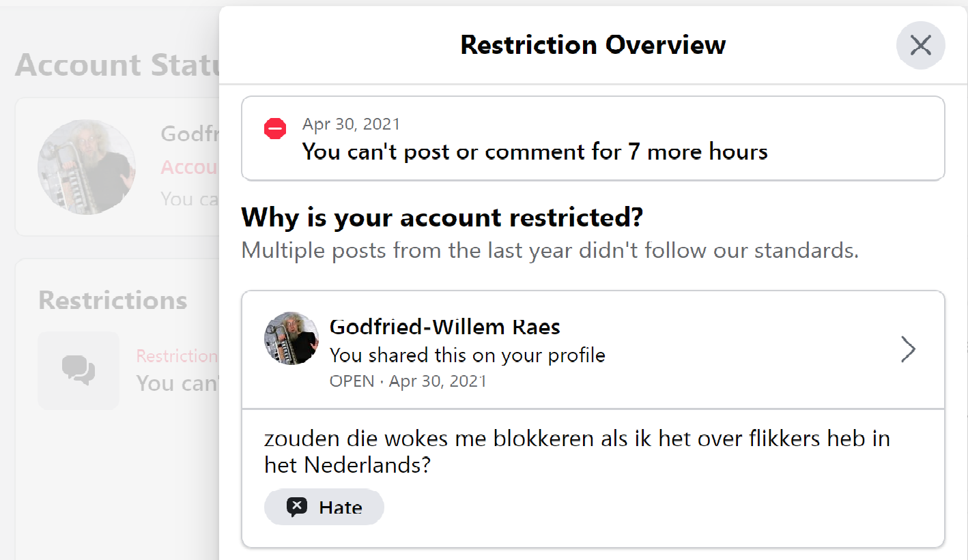Screen dimensions: 968x560
Task: Open the 7 more hours restriction notice
Action: point(593,138)
